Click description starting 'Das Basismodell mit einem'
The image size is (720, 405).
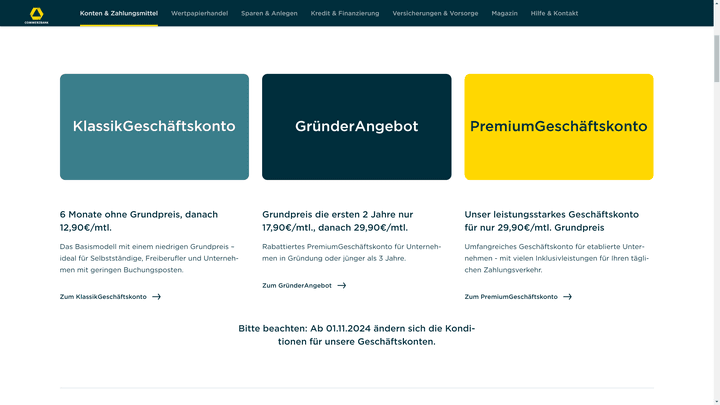point(149,258)
